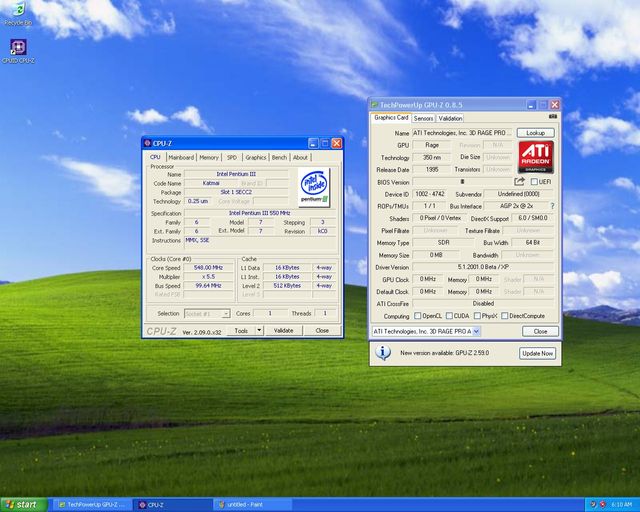Click the ATI Radeon logo in GPU-Z
The image size is (640, 512).
pos(536,157)
